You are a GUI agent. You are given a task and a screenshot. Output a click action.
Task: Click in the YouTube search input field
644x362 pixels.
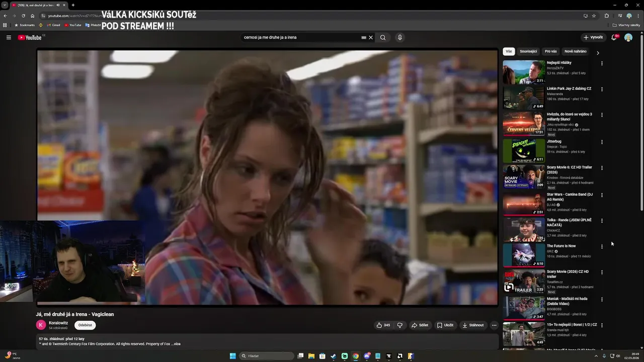click(x=301, y=37)
